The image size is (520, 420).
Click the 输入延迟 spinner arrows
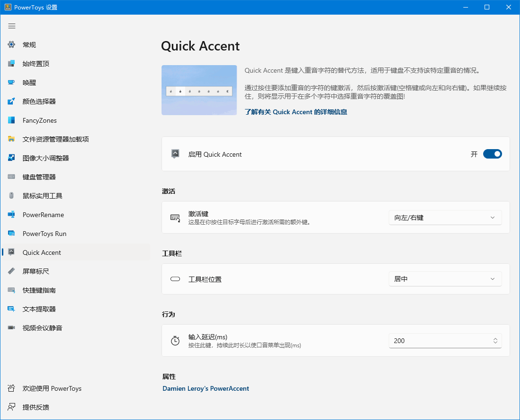[x=495, y=341]
